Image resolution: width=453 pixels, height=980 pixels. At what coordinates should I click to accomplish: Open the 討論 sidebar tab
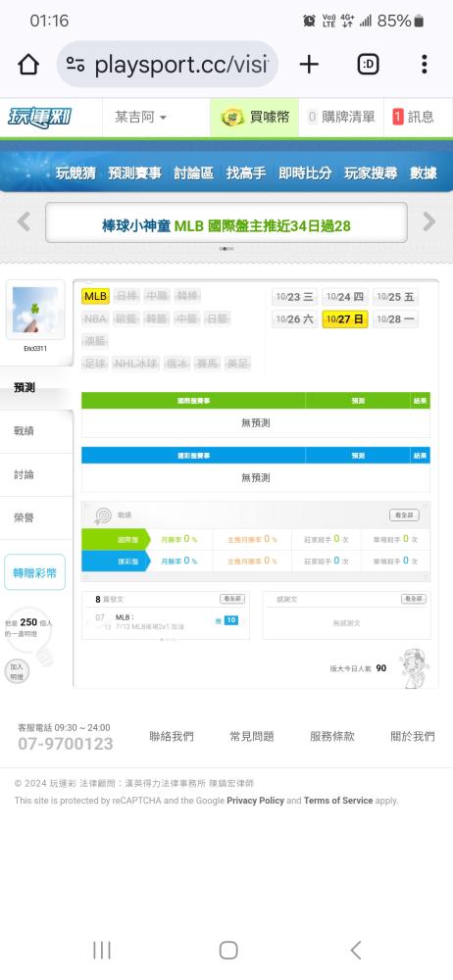click(x=36, y=475)
